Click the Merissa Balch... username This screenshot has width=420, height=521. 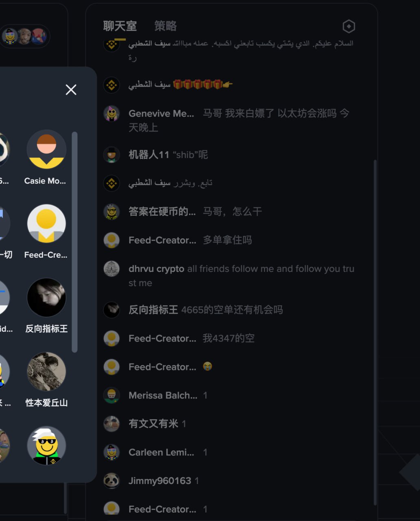(163, 395)
